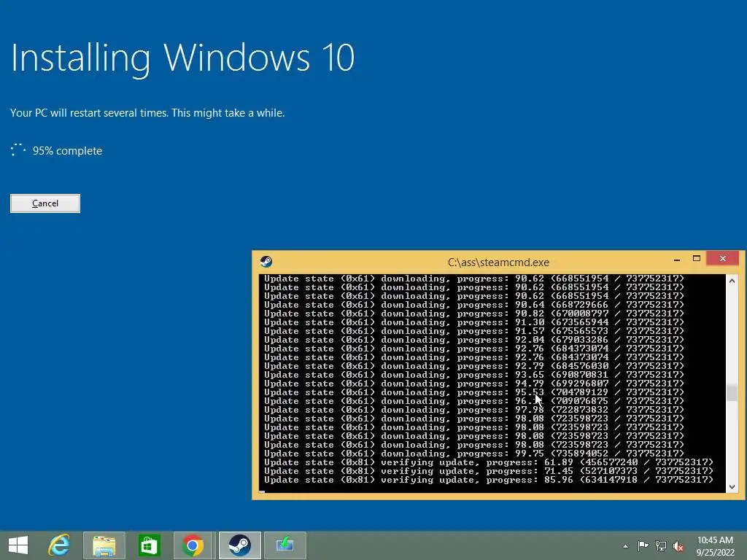Screen dimensions: 747x560
Task: Open the clock showing 10:45 AM
Action: click(715, 545)
